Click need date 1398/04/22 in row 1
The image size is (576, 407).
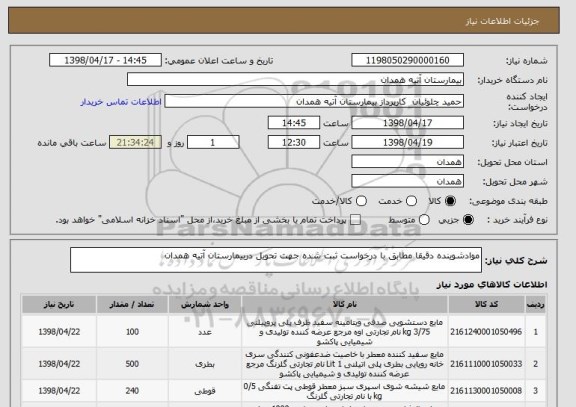pyautogui.click(x=59, y=332)
